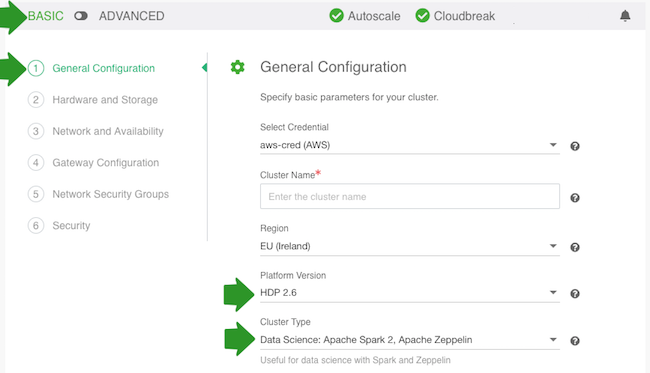
Task: Click the Cluster Name input field
Action: click(410, 196)
